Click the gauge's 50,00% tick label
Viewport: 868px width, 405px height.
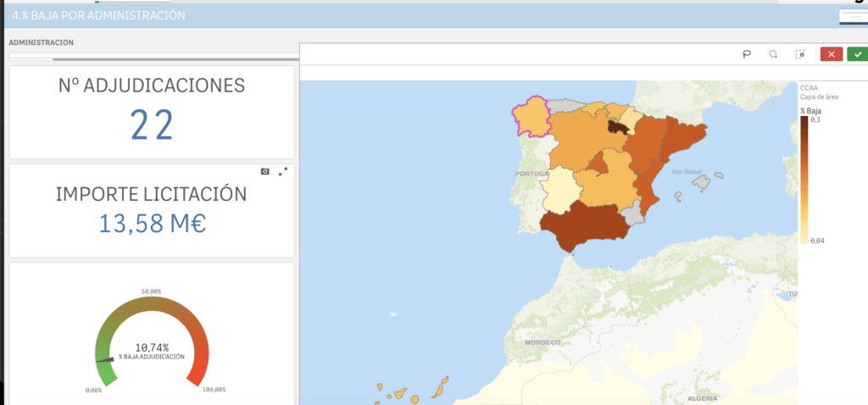pos(152,291)
